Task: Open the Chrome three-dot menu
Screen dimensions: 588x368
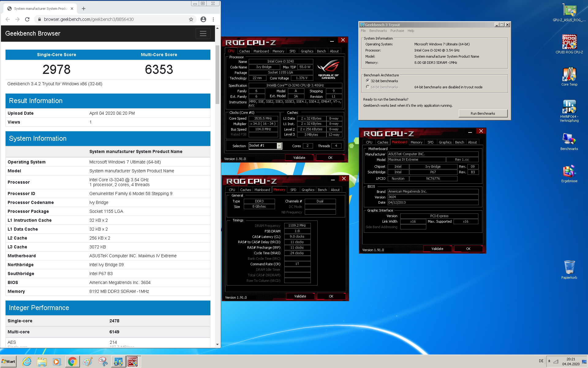Action: [213, 19]
